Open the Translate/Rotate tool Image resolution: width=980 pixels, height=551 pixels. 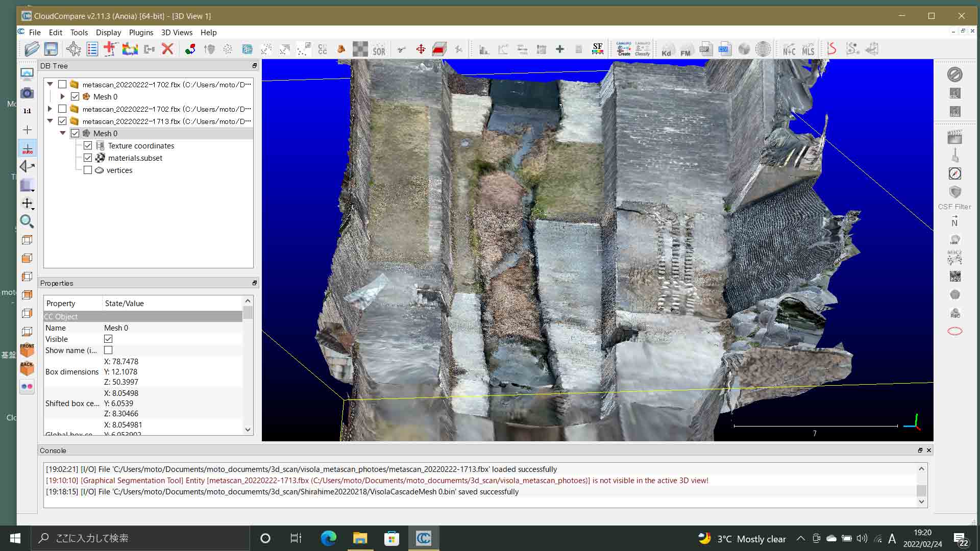point(421,49)
